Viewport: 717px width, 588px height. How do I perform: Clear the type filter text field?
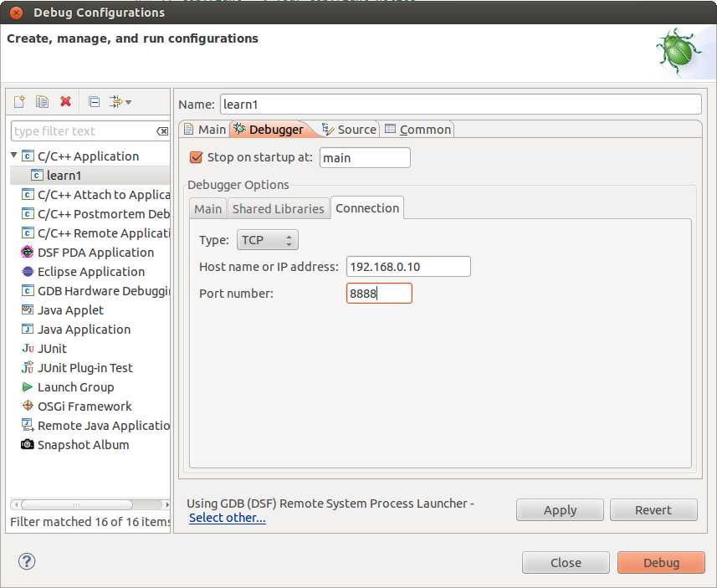tap(162, 131)
